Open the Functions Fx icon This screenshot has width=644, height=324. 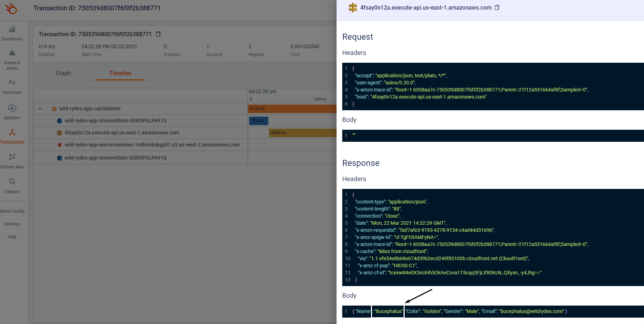pos(12,83)
